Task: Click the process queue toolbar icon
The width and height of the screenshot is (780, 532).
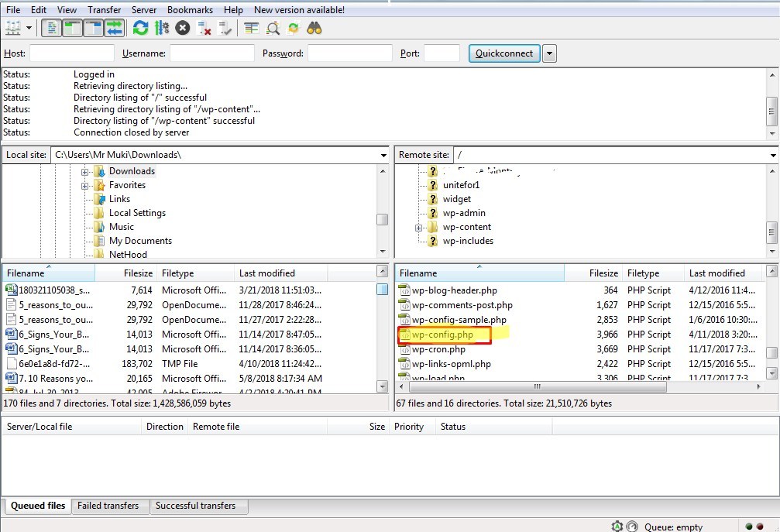Action: [162, 29]
